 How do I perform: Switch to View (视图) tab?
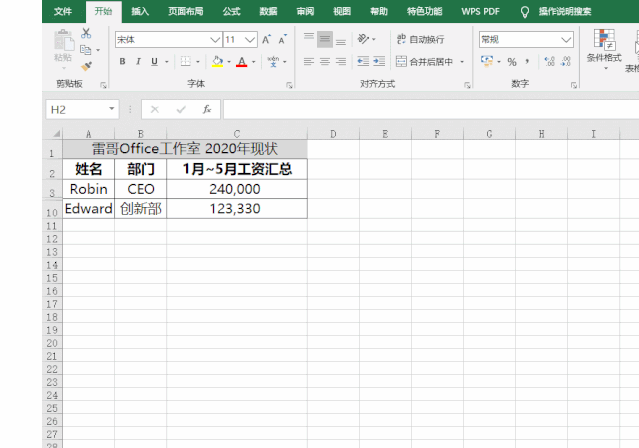pos(342,11)
